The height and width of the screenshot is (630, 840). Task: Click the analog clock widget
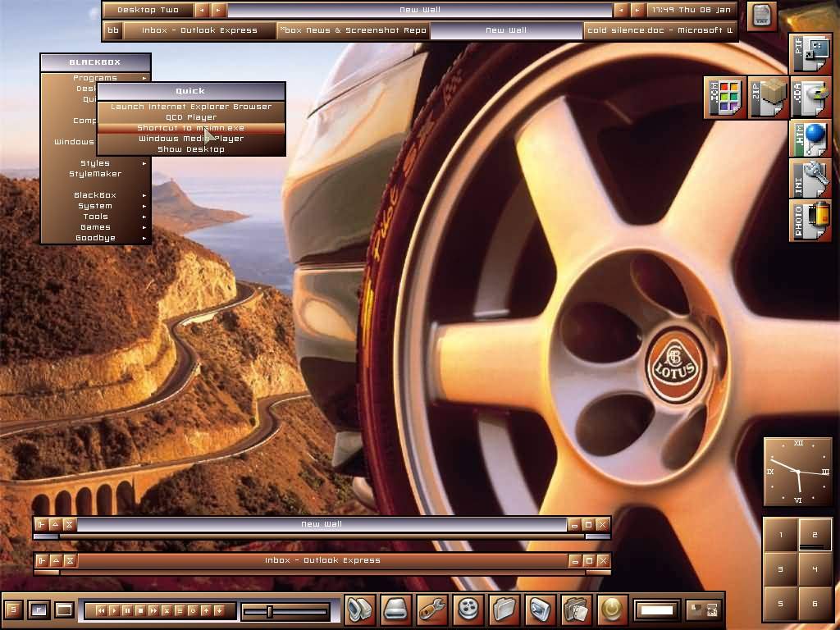[797, 472]
